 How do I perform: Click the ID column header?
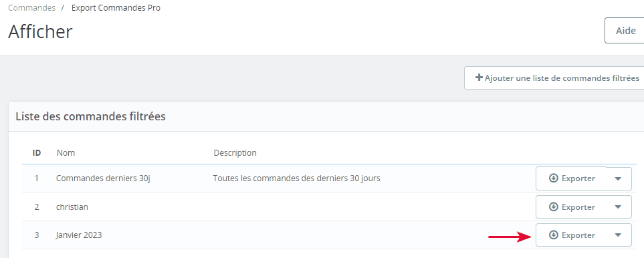pos(37,153)
